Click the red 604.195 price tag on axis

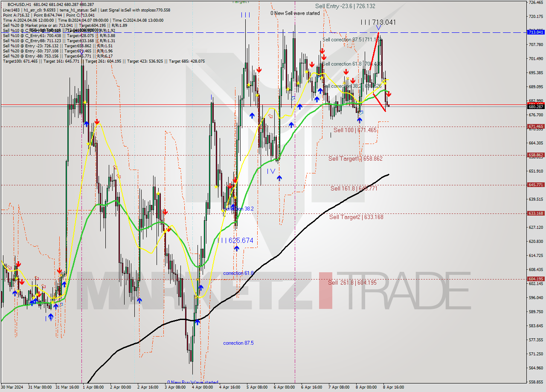click(x=536, y=279)
